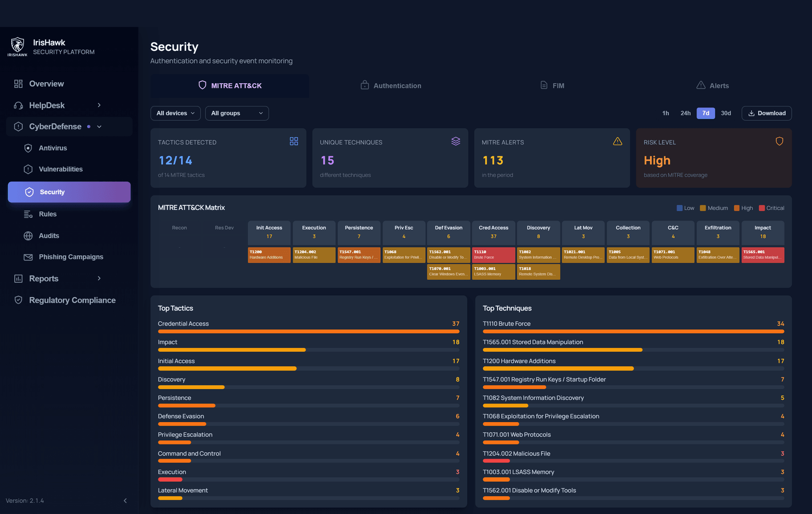Image resolution: width=812 pixels, height=514 pixels.
Task: Click the Risk Level shield icon
Action: click(780, 141)
